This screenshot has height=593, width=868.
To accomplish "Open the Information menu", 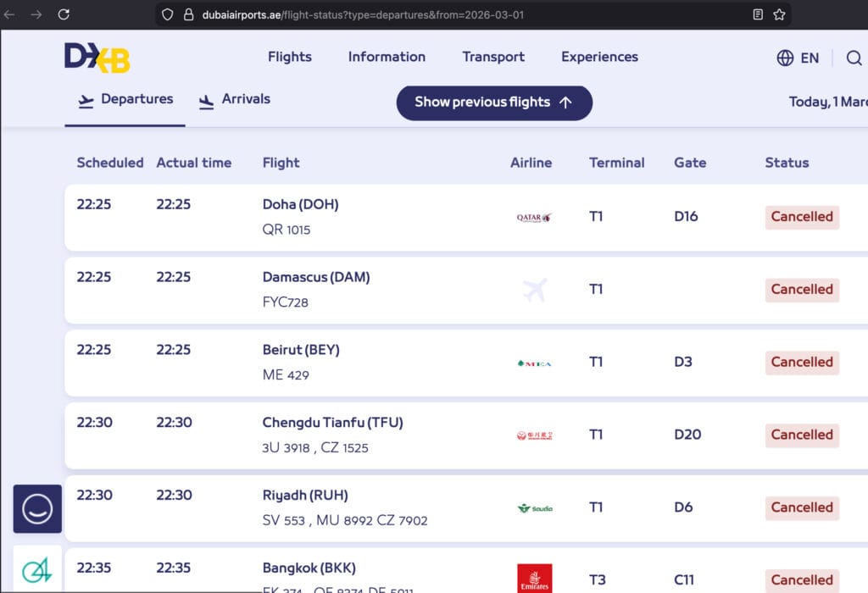I will [x=387, y=57].
